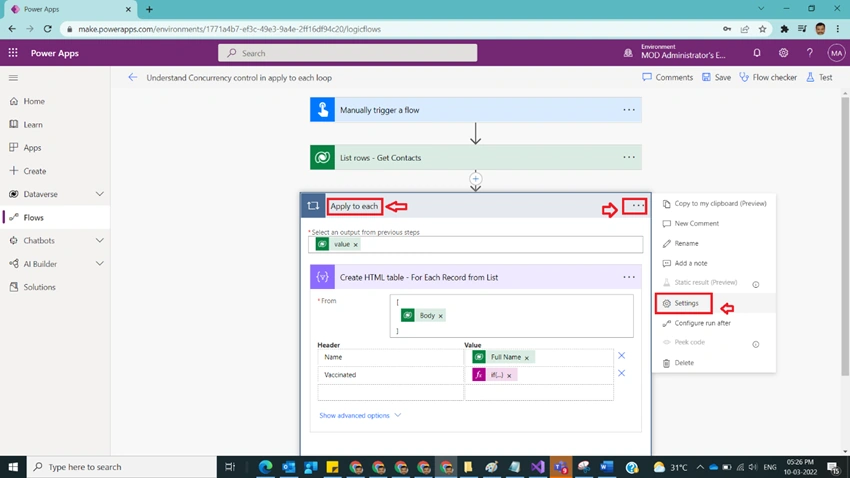Click the Flow checker button
This screenshot has width=850, height=478.
click(768, 77)
